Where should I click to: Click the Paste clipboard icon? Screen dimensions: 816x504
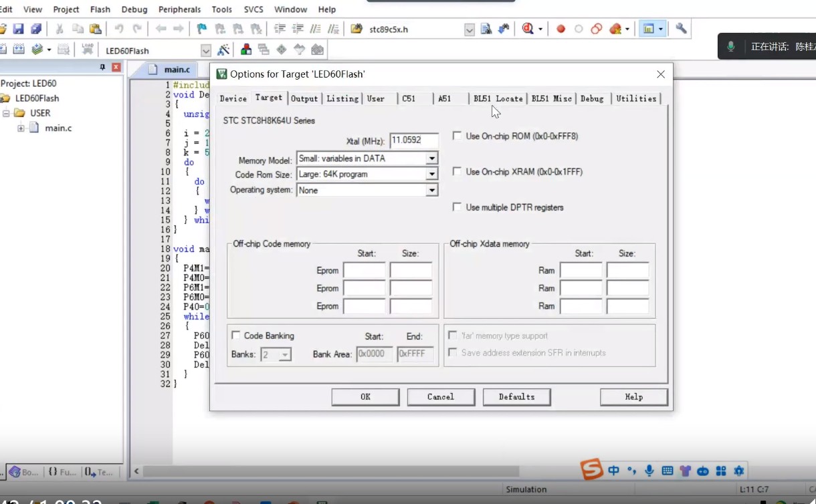tap(96, 29)
